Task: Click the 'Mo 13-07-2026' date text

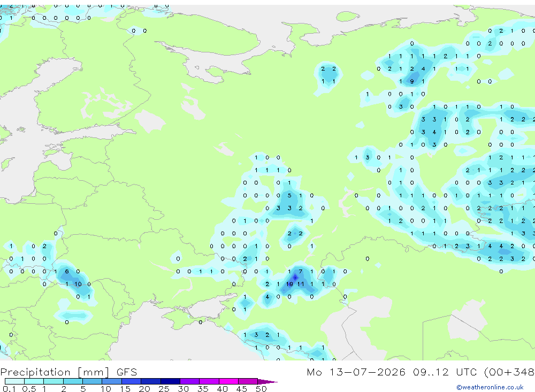Action: click(x=356, y=372)
